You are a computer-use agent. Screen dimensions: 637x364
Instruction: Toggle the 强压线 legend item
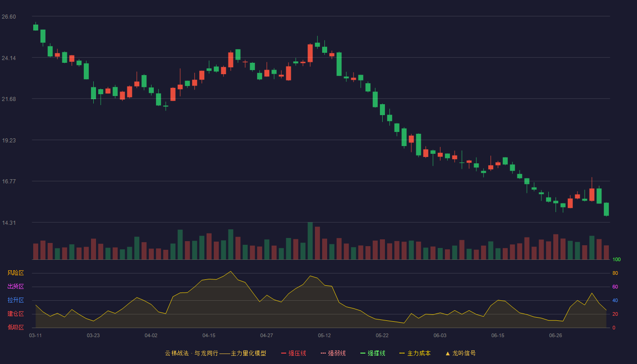293,353
